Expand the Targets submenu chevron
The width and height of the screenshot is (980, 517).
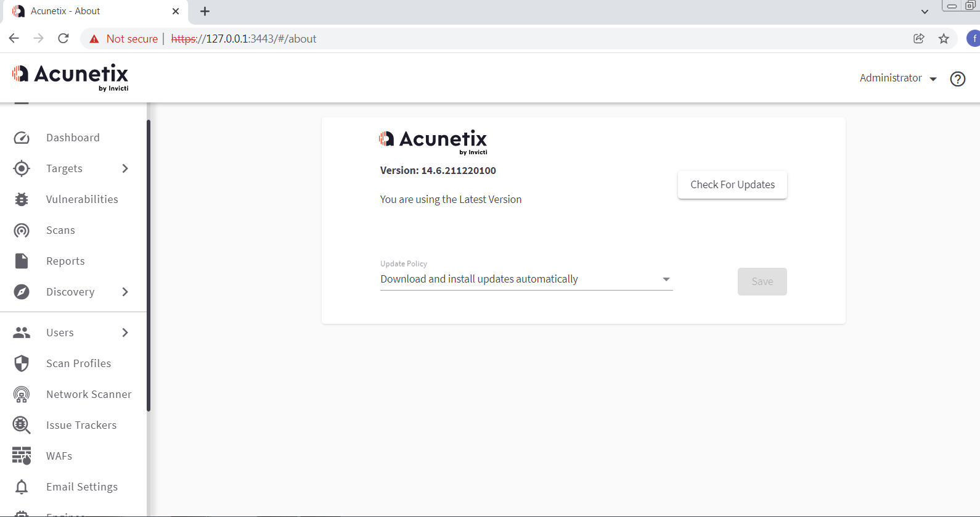(x=125, y=168)
